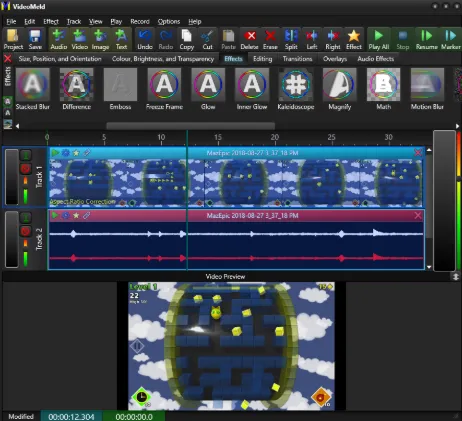Viewport: 462px width, 421px height.
Task: Choose the Motion Blur effect
Action: (427, 89)
